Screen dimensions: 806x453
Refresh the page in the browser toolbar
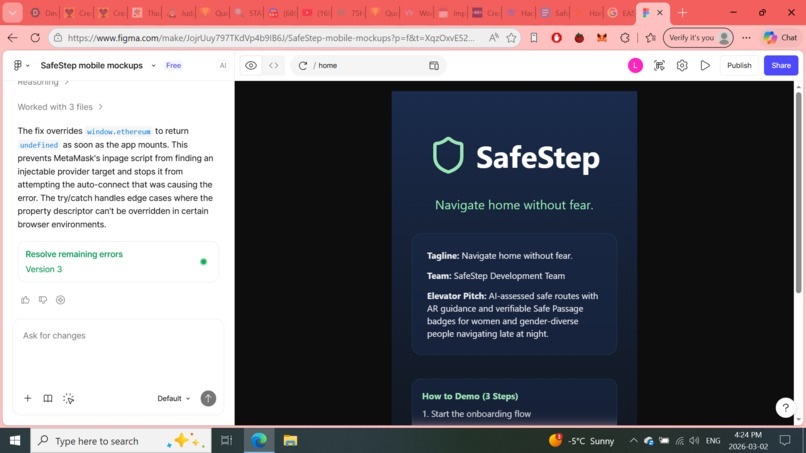[35, 38]
